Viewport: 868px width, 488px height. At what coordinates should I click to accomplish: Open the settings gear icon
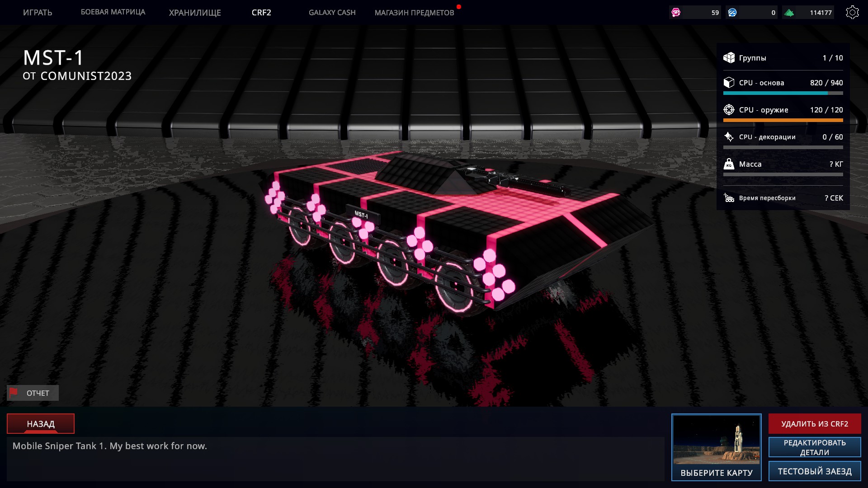(852, 12)
